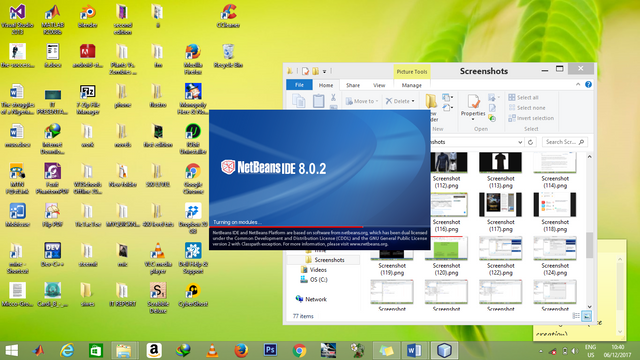Open the address bar history dropdown
The width and height of the screenshot is (640, 360).
point(520,142)
